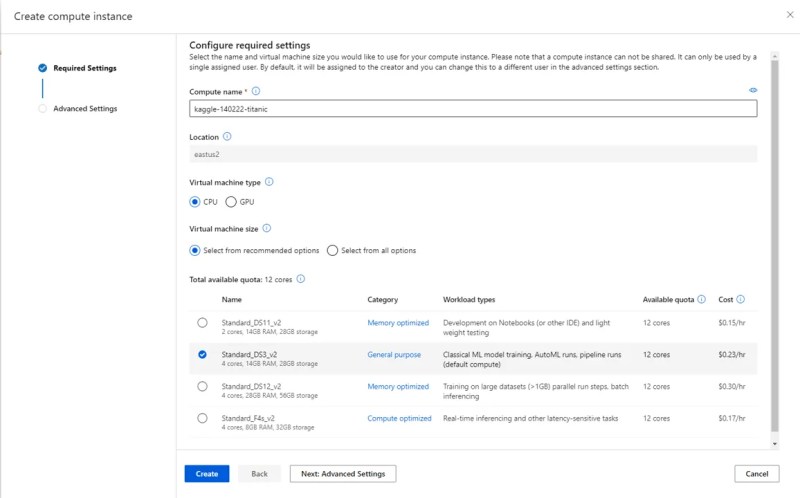Click the $0.15/hr cost cell

(732, 323)
